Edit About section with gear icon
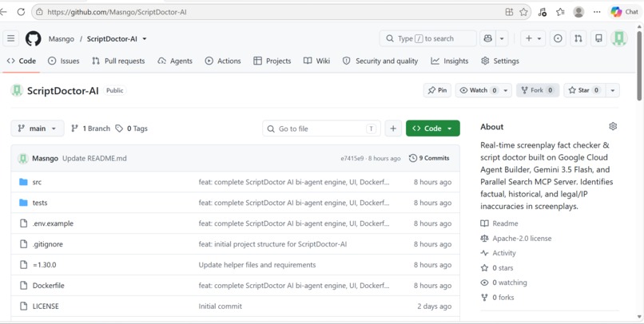This screenshot has height=324, width=644. point(613,126)
